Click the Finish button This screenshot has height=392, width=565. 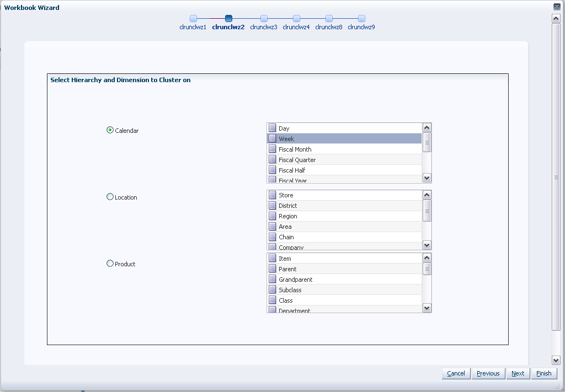click(x=543, y=373)
